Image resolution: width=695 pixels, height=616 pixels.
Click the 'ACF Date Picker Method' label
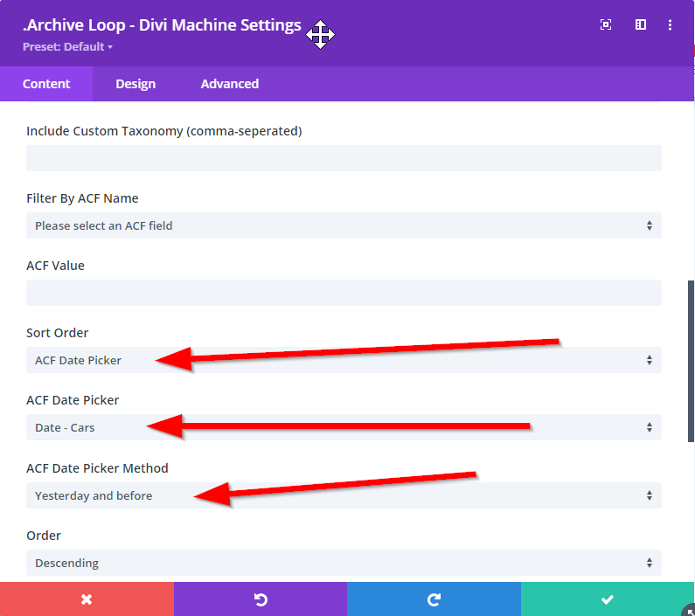[97, 468]
